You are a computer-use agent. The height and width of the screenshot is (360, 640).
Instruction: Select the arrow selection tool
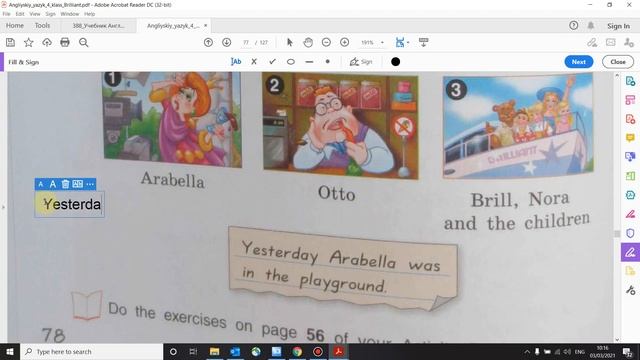[290, 42]
